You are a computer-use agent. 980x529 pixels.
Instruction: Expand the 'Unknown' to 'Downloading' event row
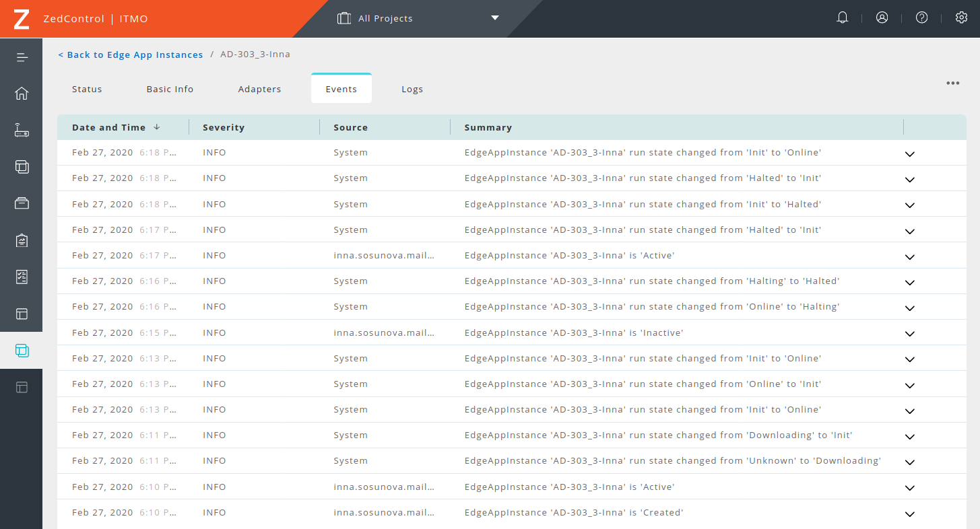pyautogui.click(x=909, y=462)
